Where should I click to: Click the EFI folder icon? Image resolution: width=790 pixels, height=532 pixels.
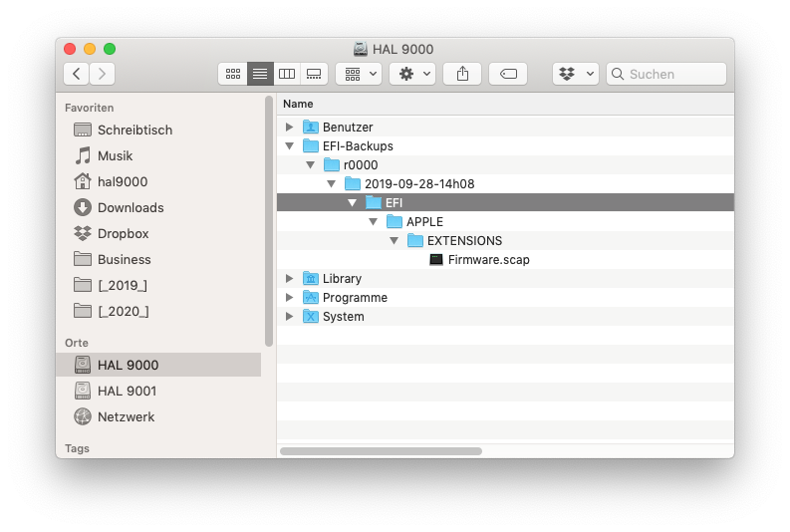click(374, 202)
